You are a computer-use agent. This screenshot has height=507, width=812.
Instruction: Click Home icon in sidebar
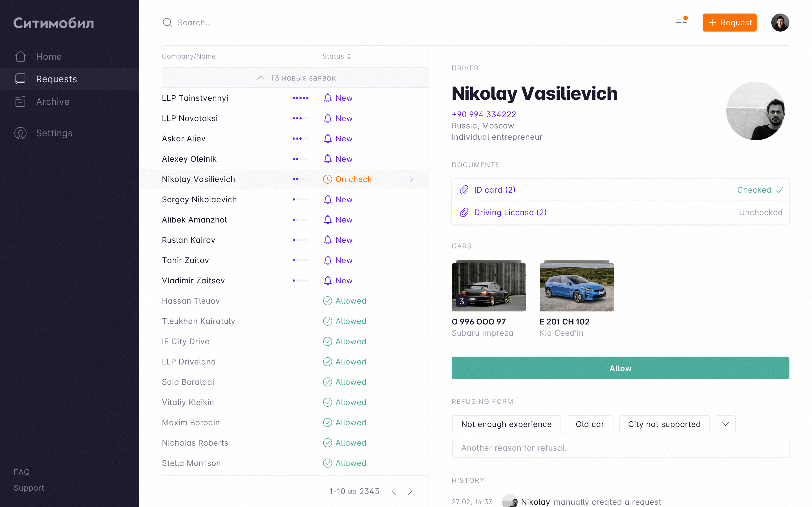21,56
